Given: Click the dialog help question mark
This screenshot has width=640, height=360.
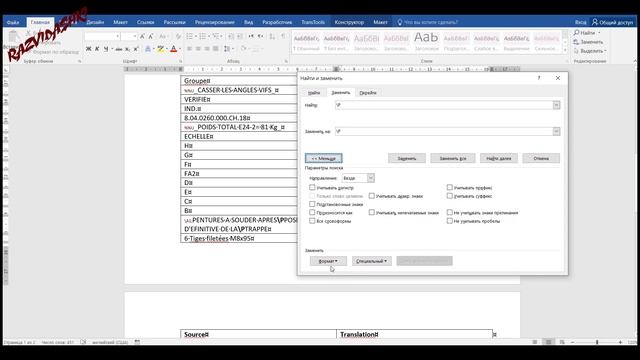Looking at the screenshot, I should tap(539, 78).
